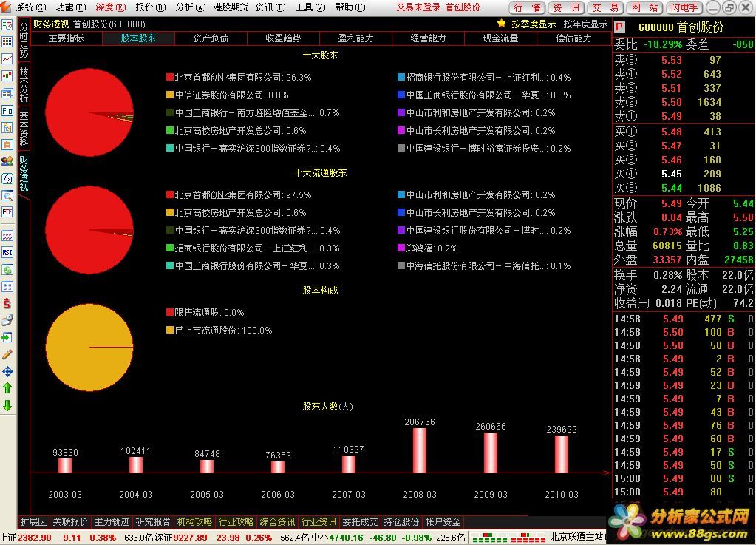
Task: Click the blue four-way move arrows icon
Action: click(7, 371)
